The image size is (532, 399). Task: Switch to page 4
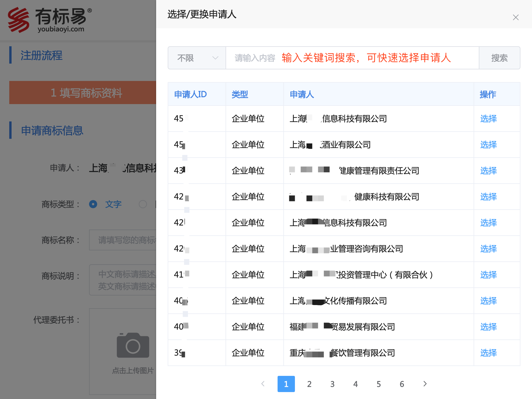click(x=355, y=384)
